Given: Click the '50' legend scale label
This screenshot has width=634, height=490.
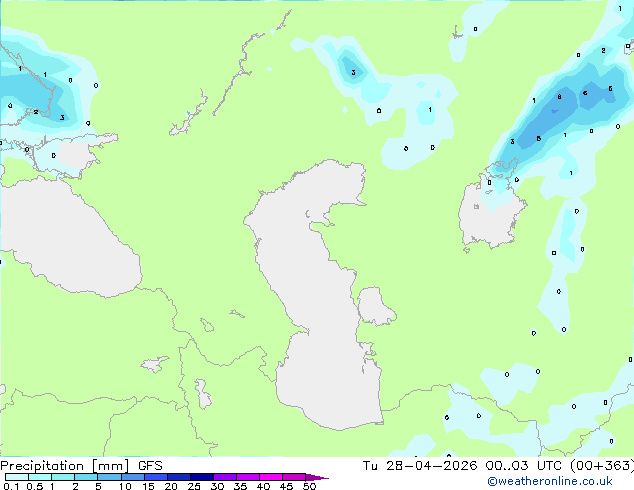Looking at the screenshot, I should click(310, 486).
